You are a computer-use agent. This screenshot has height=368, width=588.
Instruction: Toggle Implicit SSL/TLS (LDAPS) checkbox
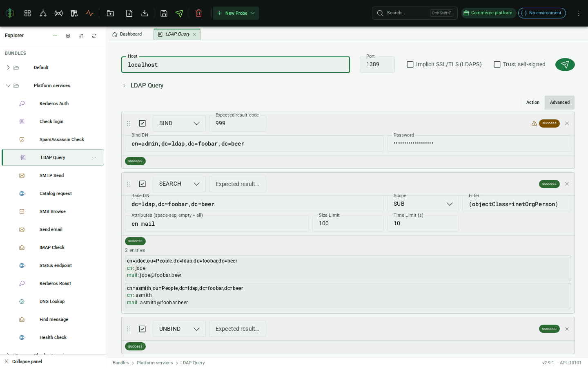click(x=410, y=64)
